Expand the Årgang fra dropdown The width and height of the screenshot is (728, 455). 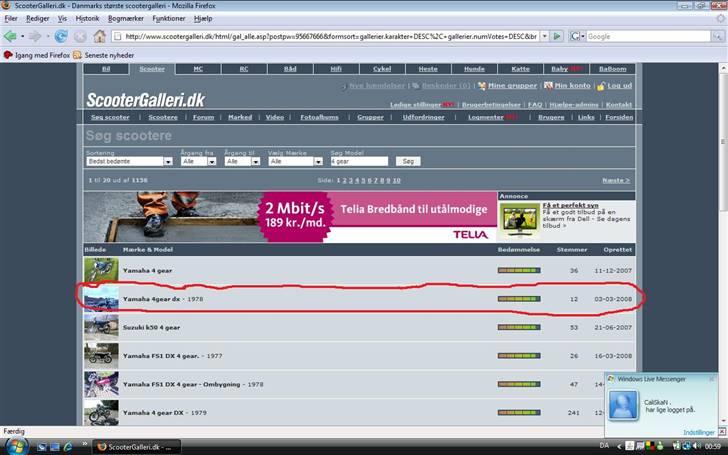[197, 161]
